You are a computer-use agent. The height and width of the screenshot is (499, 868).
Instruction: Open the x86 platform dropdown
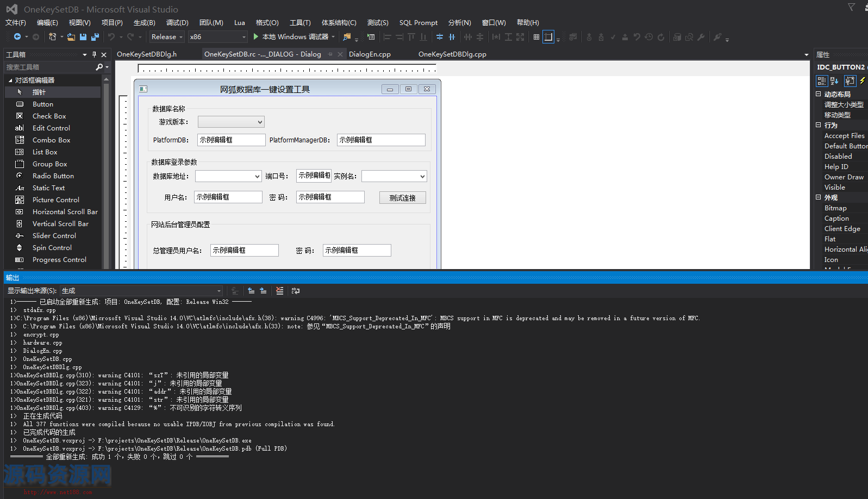pyautogui.click(x=217, y=37)
